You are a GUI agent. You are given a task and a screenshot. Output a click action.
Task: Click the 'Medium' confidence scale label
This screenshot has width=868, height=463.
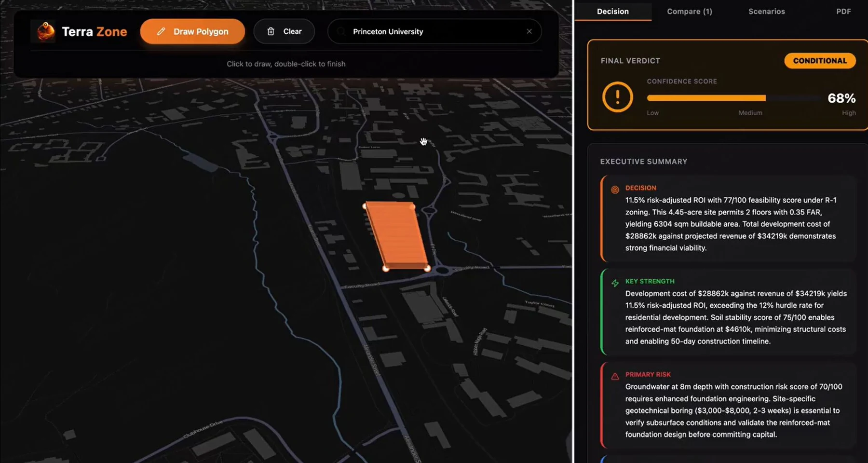pos(750,113)
